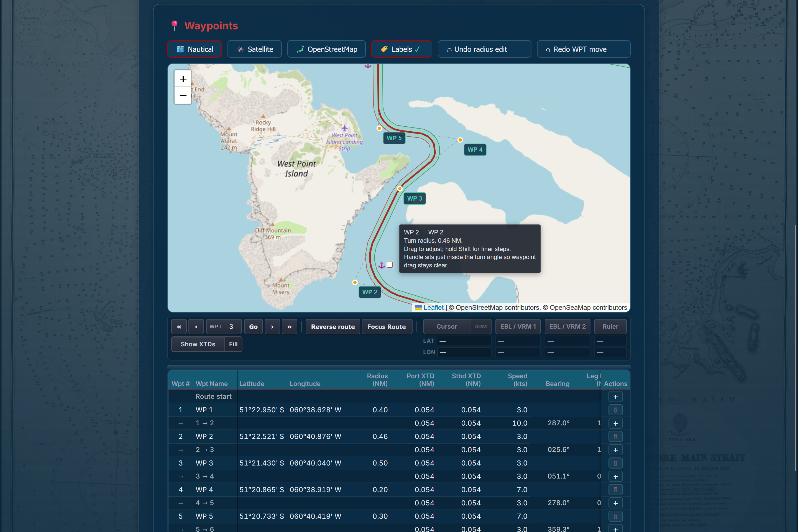The width and height of the screenshot is (798, 532).
Task: Click the Port XTD (NM) column header
Action: (x=420, y=380)
